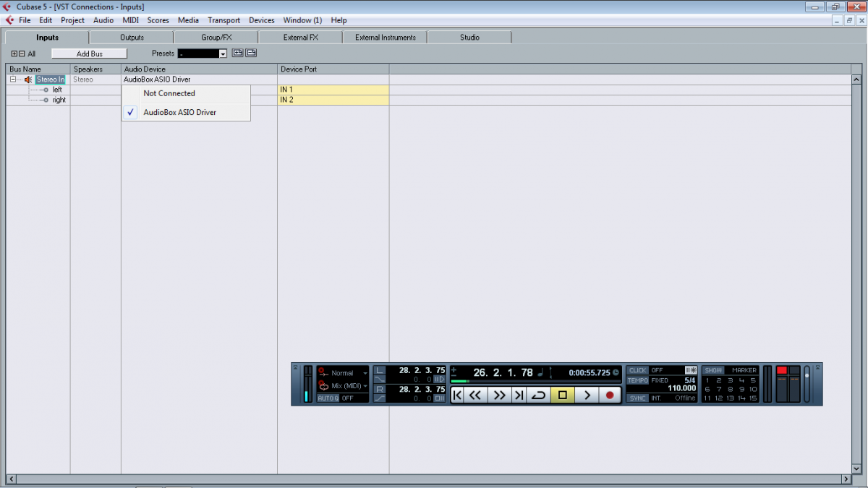Go to previous marker or project start
This screenshot has height=488, width=868.
457,395
